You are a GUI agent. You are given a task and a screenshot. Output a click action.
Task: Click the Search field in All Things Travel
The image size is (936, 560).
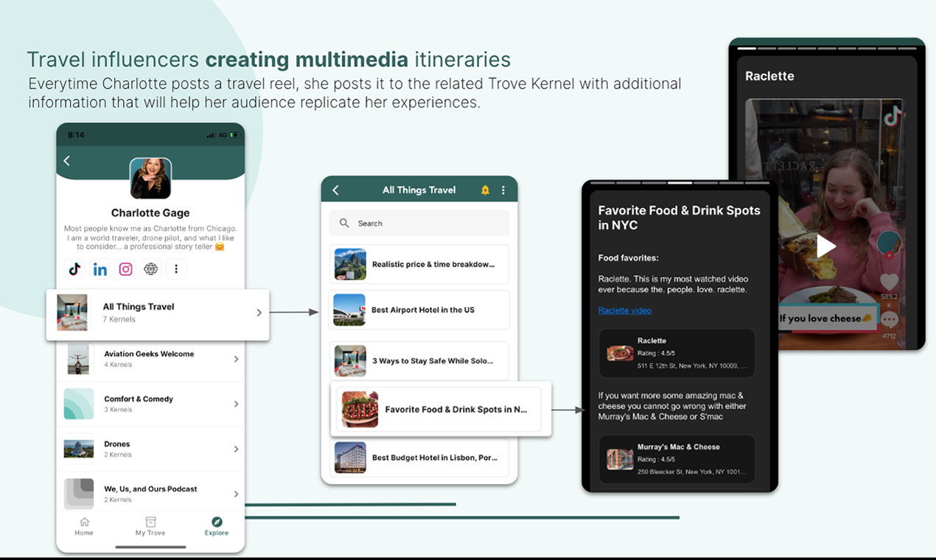419,223
